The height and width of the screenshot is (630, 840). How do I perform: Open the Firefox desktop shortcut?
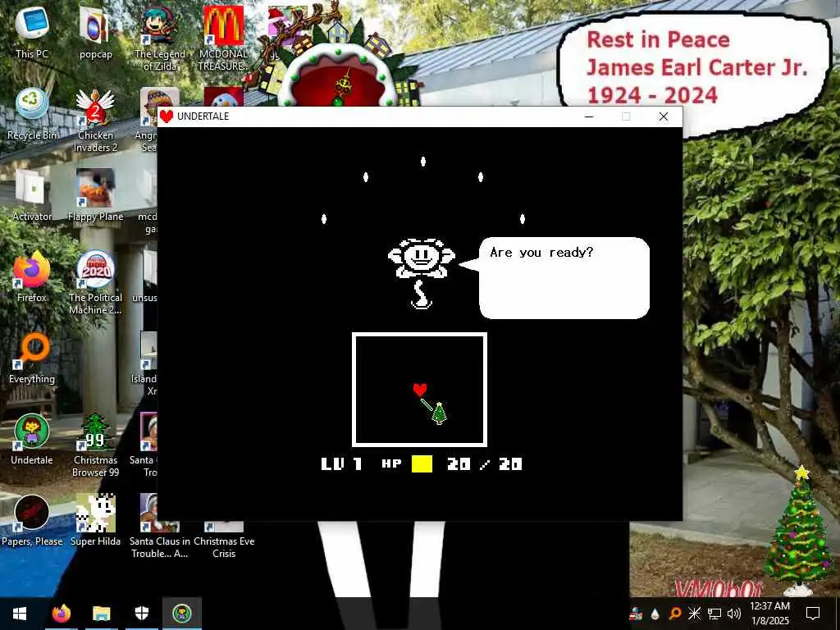click(32, 277)
